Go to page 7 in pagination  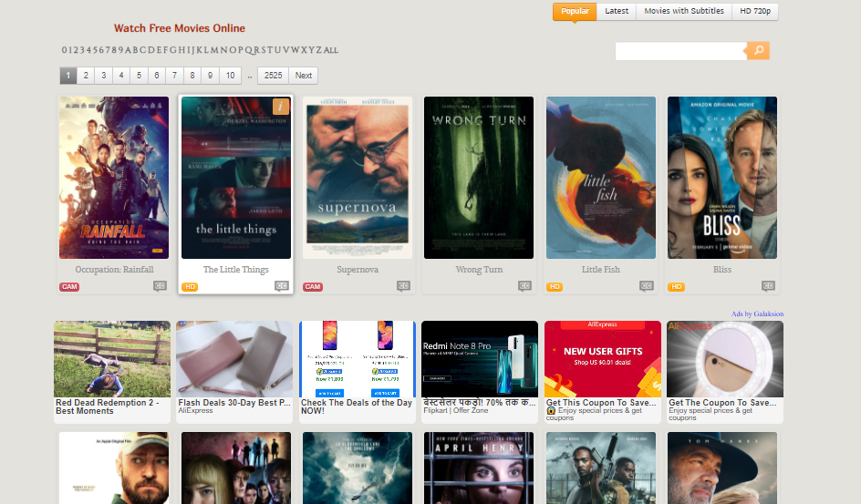174,76
